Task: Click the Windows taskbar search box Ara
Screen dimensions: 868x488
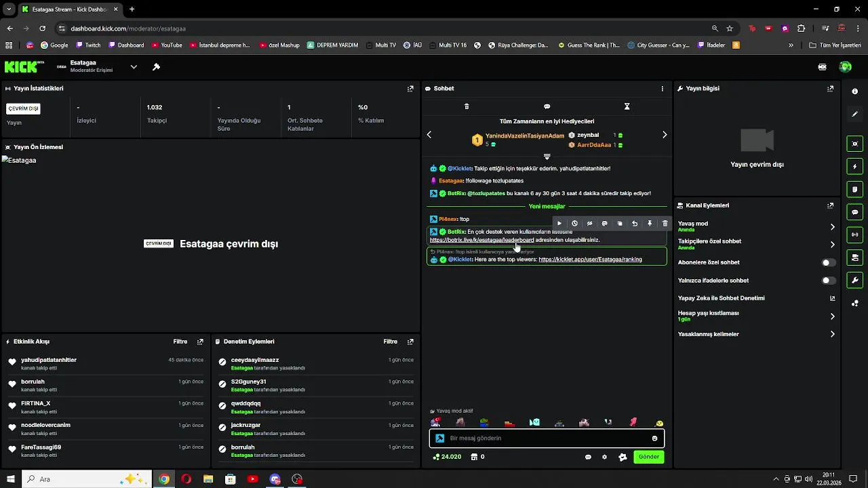Action: click(87, 479)
